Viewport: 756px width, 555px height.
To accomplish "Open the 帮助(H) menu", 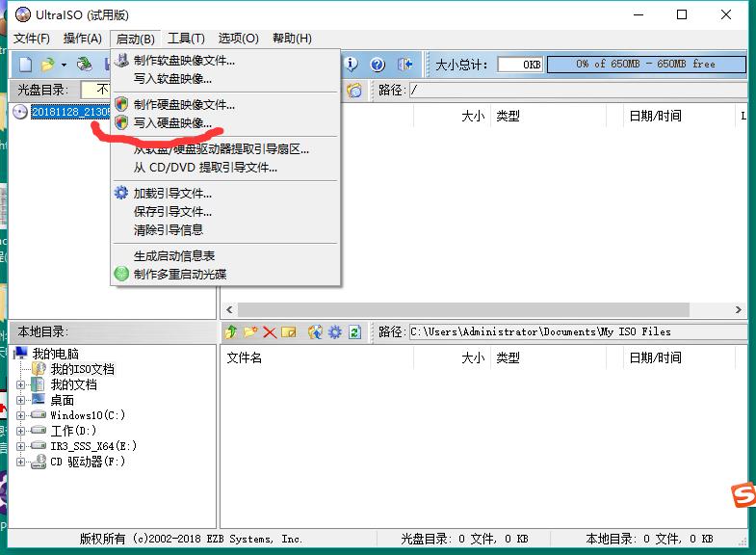I will click(292, 39).
